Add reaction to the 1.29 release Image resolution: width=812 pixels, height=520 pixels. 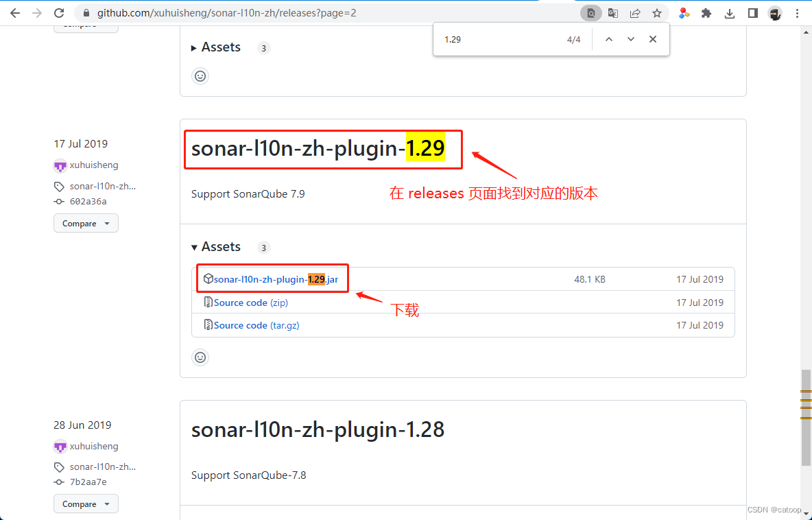pos(200,357)
